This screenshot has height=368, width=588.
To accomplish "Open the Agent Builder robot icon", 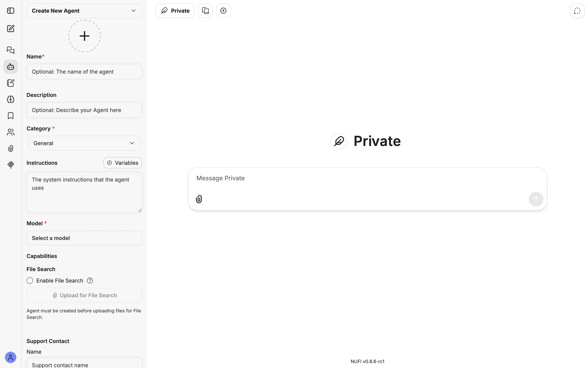I will point(10,67).
